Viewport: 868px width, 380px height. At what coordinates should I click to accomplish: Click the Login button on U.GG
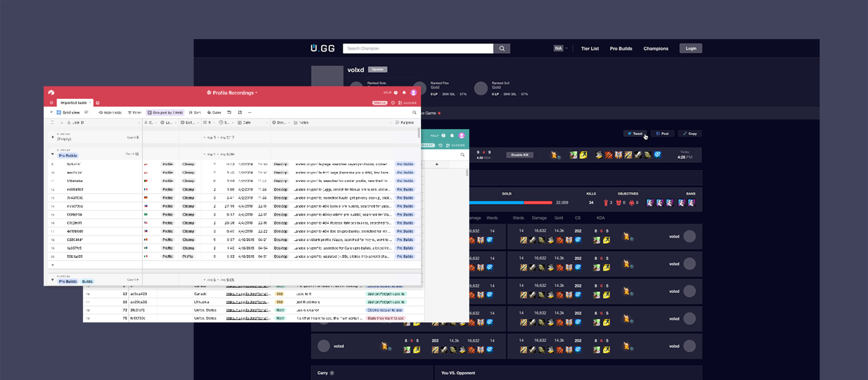click(x=691, y=48)
